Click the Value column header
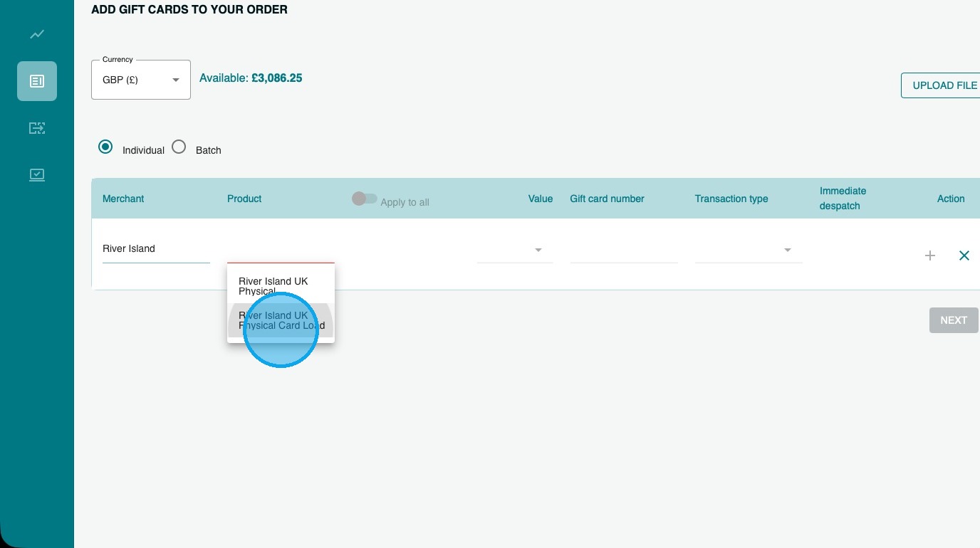This screenshot has width=980, height=548. point(541,199)
